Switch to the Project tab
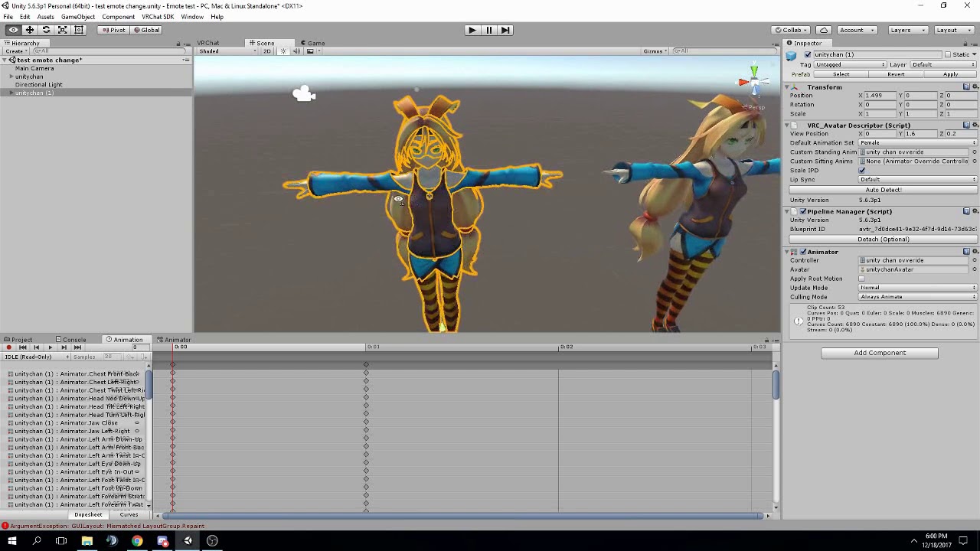 (18, 340)
